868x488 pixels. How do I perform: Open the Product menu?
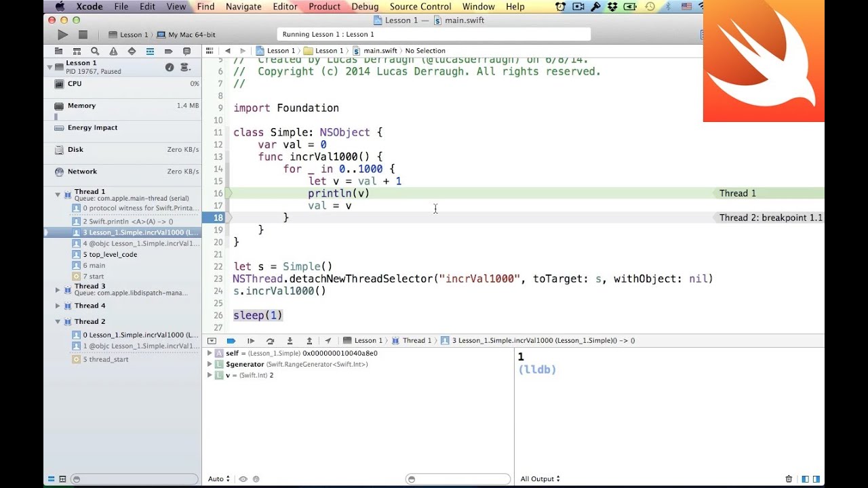click(x=324, y=7)
